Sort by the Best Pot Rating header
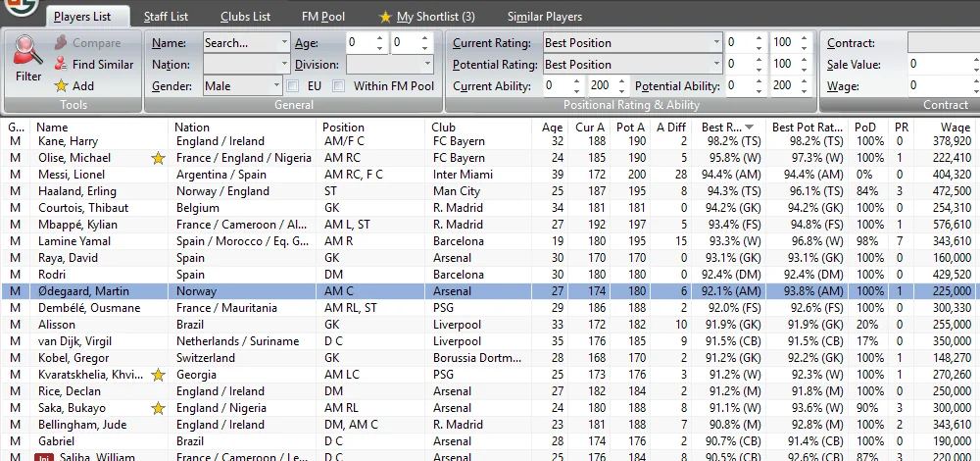The width and height of the screenshot is (980, 461). click(x=808, y=127)
